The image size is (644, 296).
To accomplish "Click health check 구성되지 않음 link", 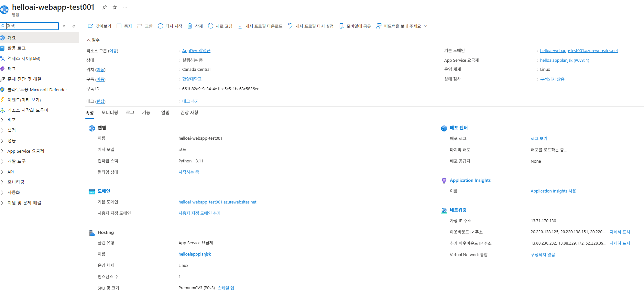I will point(552,79).
